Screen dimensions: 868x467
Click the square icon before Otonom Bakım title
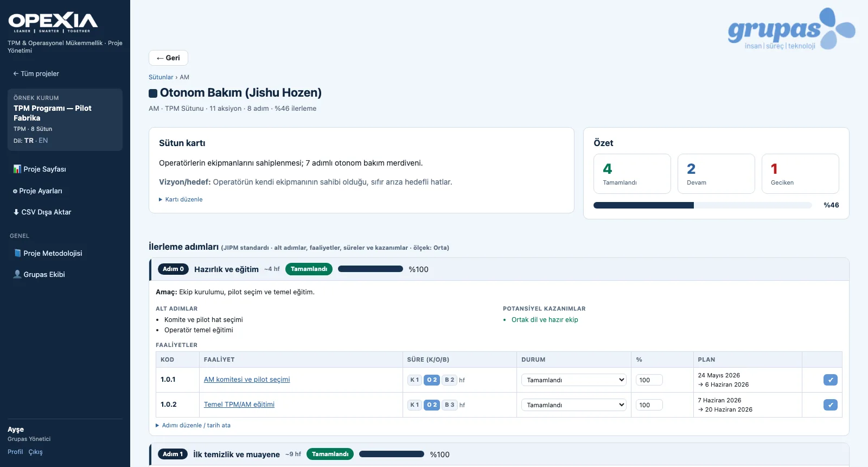tap(153, 93)
